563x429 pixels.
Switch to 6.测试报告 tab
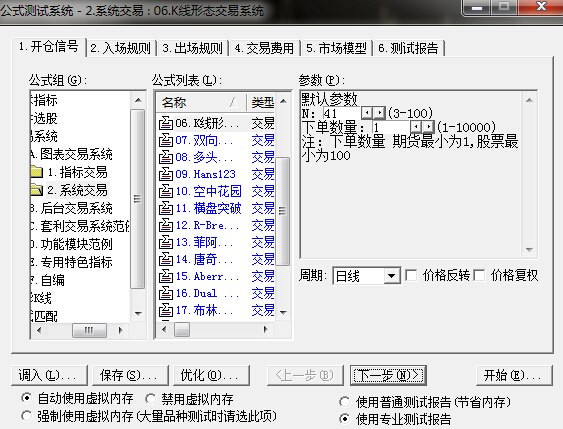(409, 48)
